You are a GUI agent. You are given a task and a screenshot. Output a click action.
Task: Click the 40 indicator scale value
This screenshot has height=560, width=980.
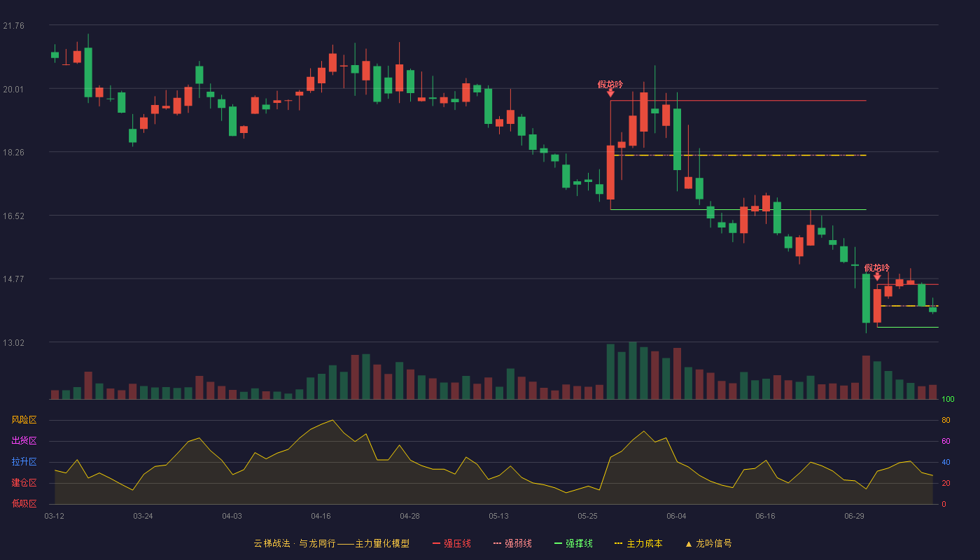946,462
